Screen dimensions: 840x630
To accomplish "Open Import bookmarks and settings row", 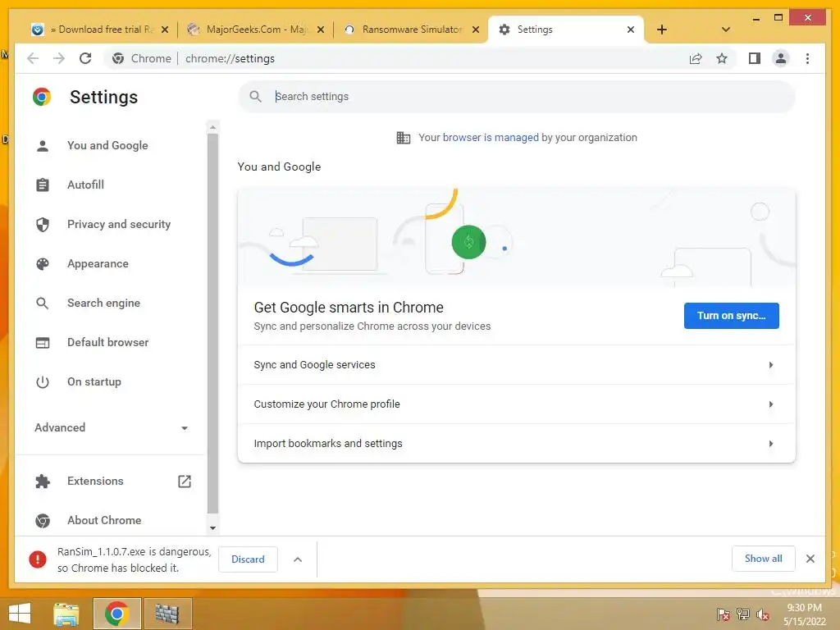I will pos(517,444).
